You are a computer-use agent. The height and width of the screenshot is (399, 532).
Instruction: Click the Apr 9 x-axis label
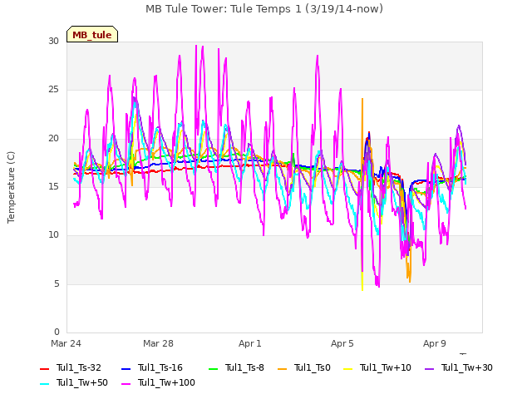tap(435, 343)
